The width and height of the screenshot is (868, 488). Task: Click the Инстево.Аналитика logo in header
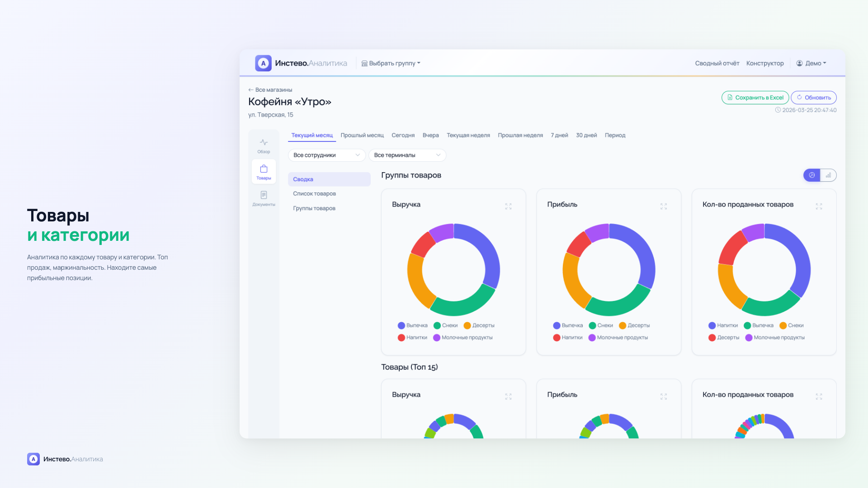click(301, 63)
